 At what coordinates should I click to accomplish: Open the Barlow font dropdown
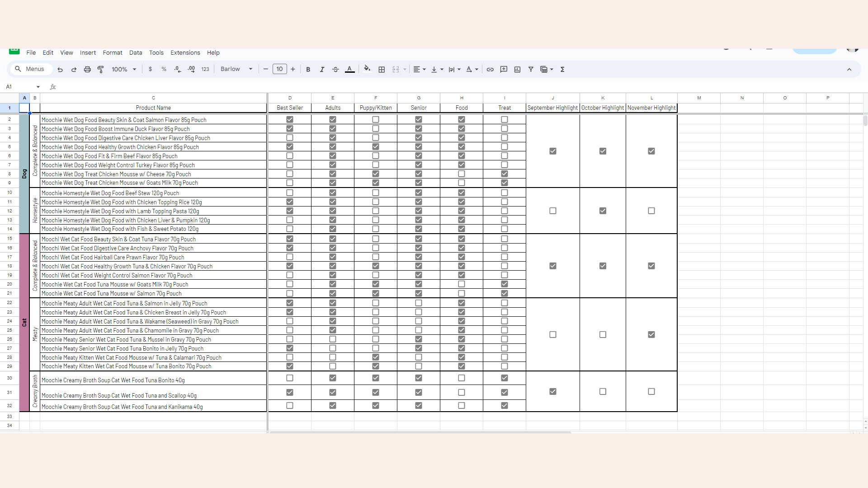coord(236,69)
